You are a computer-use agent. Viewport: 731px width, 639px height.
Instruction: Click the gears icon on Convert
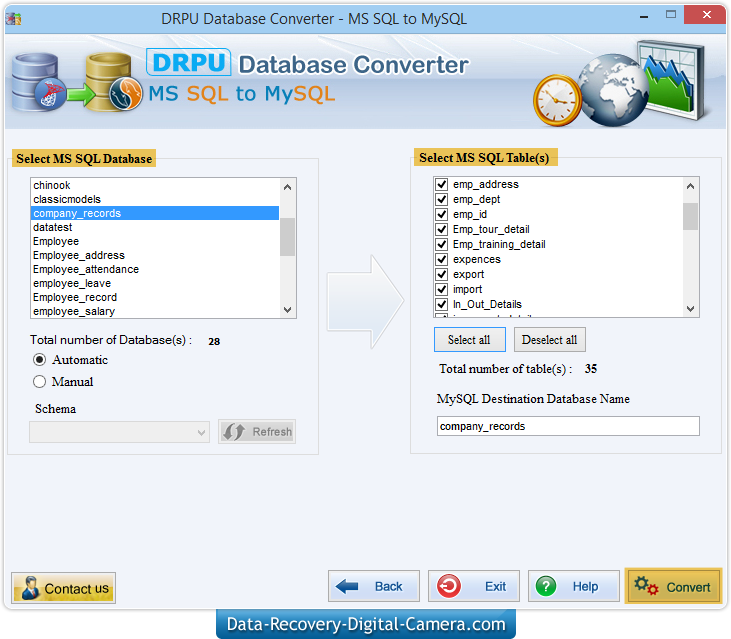click(646, 586)
